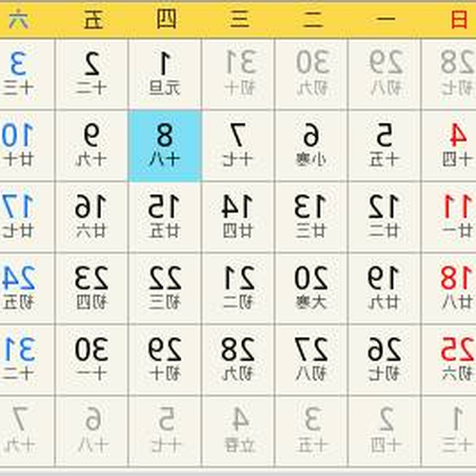The image size is (476, 476).
Task: Open the grayed-out date 28 of previous month
Action: [x=448, y=74]
